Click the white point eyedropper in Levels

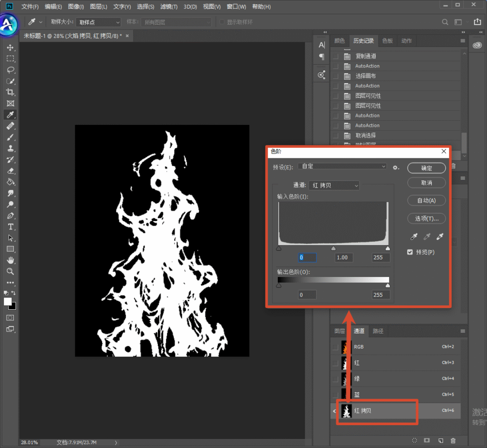click(440, 237)
